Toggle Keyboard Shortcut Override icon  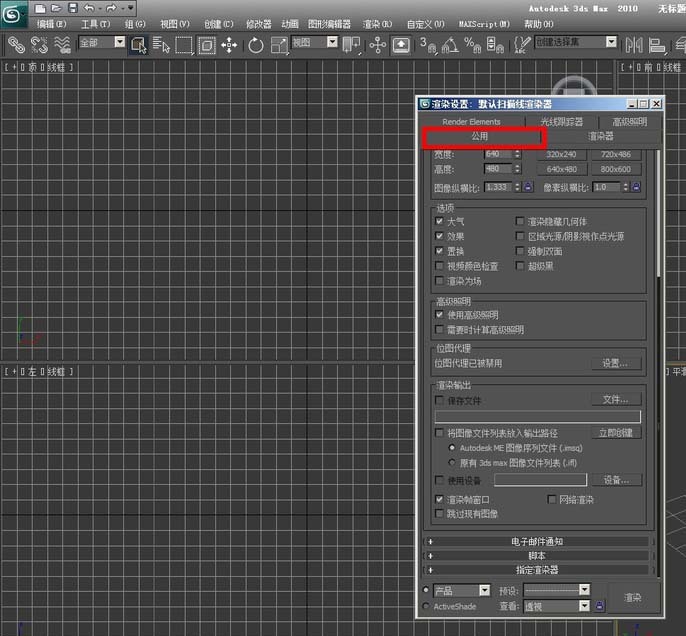pos(401,45)
